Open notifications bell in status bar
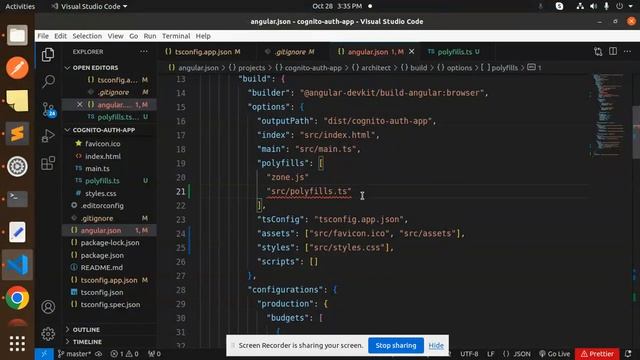Image resolution: width=640 pixels, height=360 pixels. pos(628,354)
